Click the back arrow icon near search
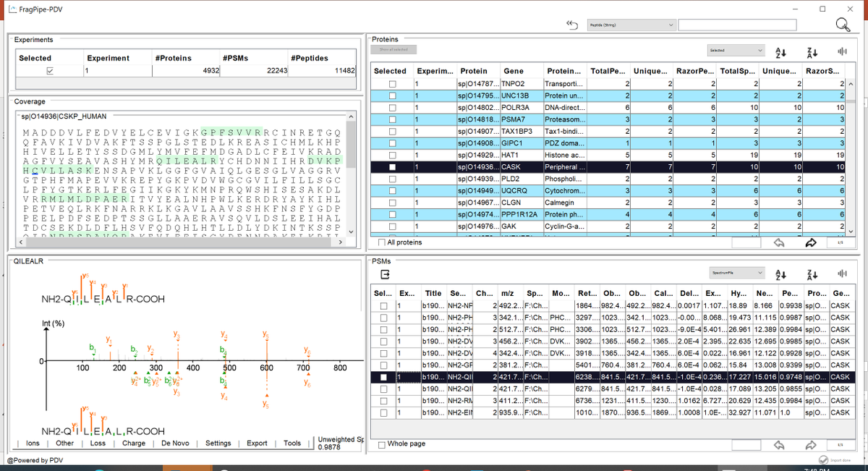This screenshot has height=471, width=868. [573, 25]
